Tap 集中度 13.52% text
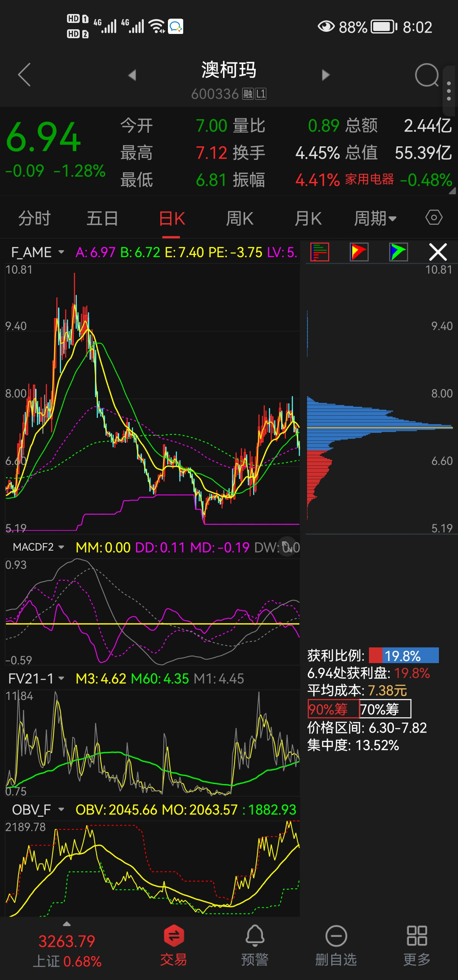 coord(353,745)
